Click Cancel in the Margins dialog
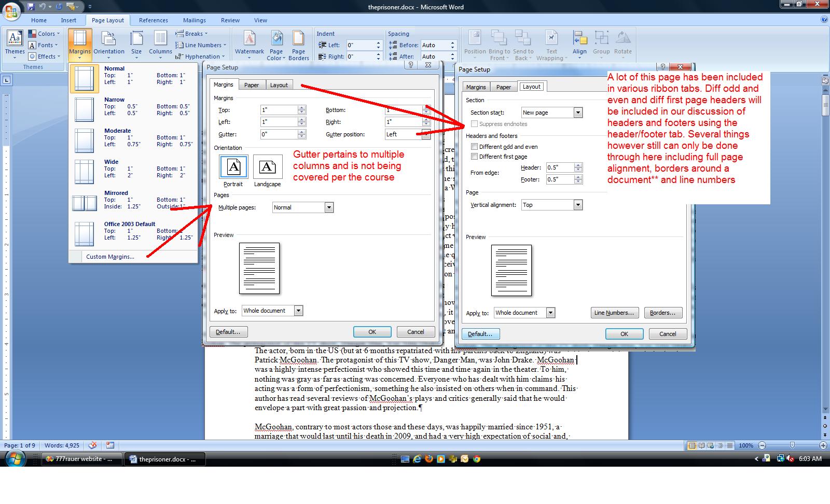830x504 pixels. pos(416,332)
